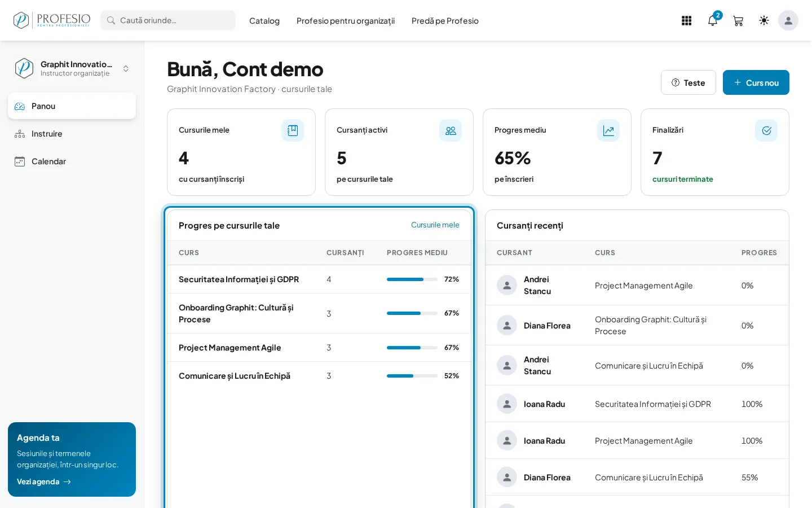Open the notifications bell icon
This screenshot has width=812, height=508.
tap(713, 21)
